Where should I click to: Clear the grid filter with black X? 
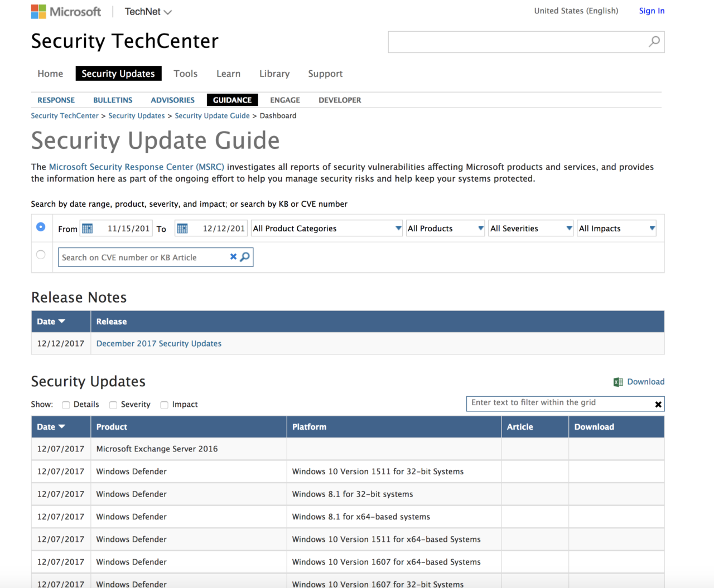[658, 405]
